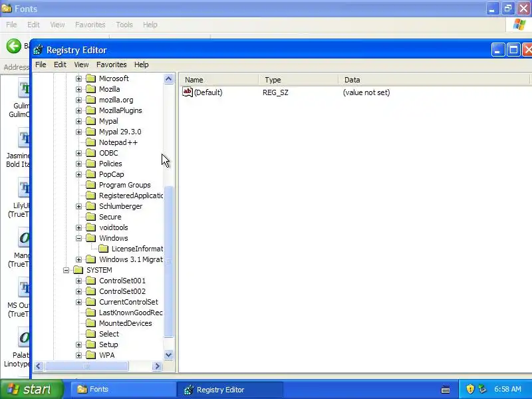The image size is (532, 399).
Task: Click the Microsoft folder icon in registry tree
Action: [x=90, y=78]
